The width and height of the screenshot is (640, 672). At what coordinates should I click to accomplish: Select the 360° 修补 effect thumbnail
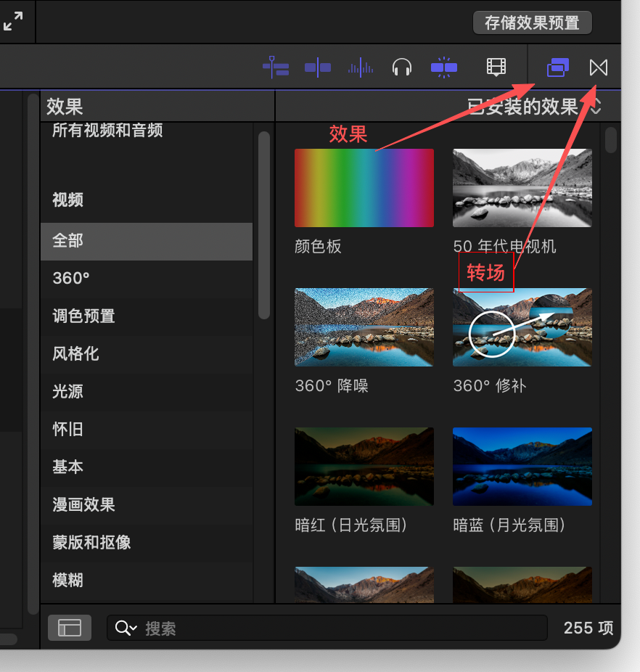click(x=522, y=327)
